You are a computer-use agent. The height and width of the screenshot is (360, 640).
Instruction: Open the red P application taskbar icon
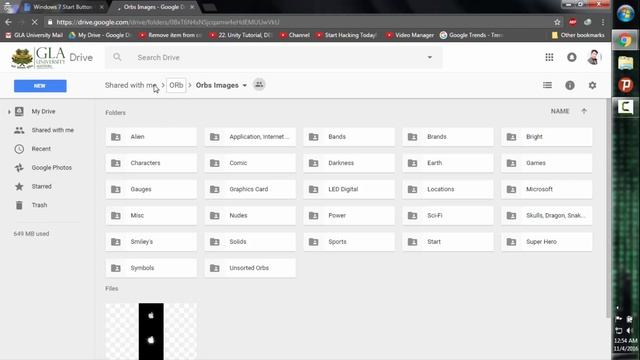click(625, 85)
